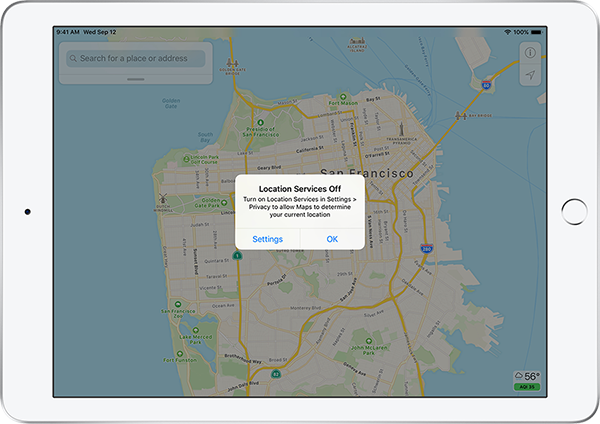The height and width of the screenshot is (424, 600).
Task: Dismiss the alert with OK
Action: coord(332,239)
